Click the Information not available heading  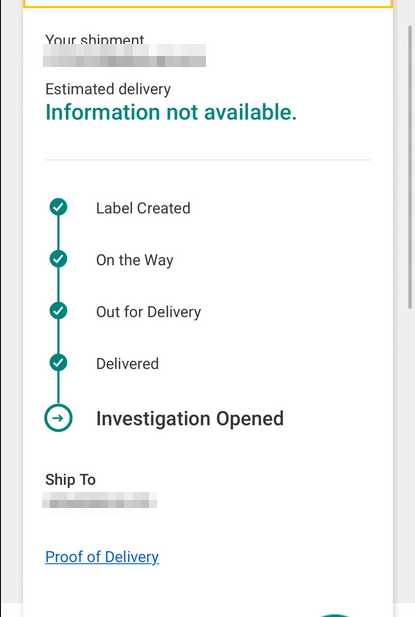(171, 112)
